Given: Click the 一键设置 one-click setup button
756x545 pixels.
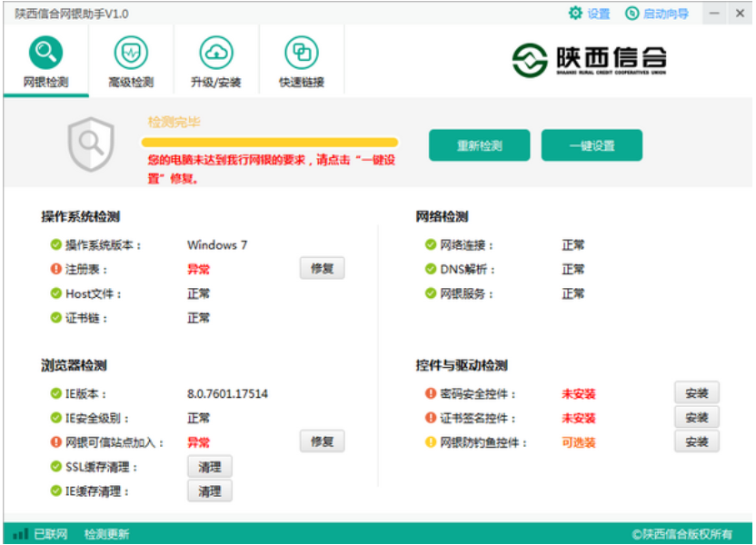Looking at the screenshot, I should [592, 144].
